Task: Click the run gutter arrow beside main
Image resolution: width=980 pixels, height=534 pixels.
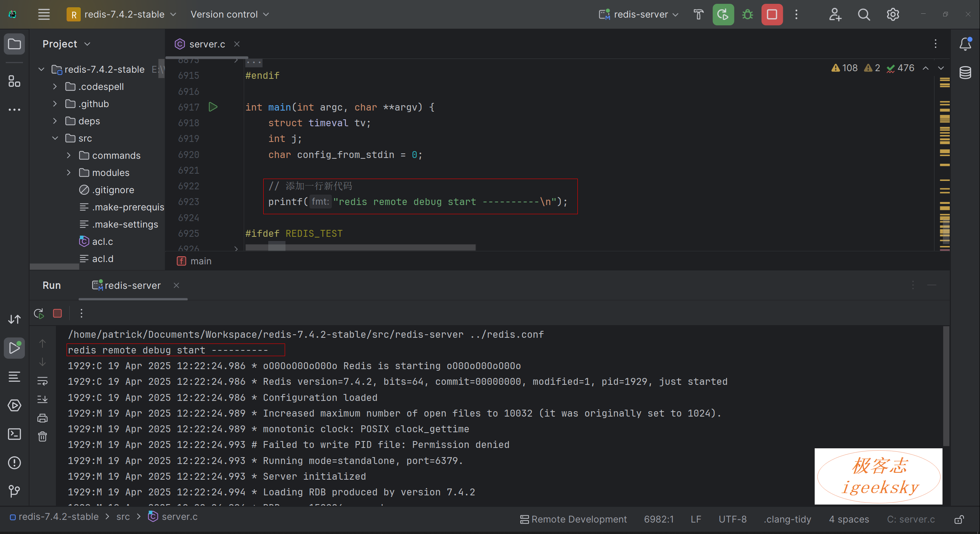Action: coord(213,107)
